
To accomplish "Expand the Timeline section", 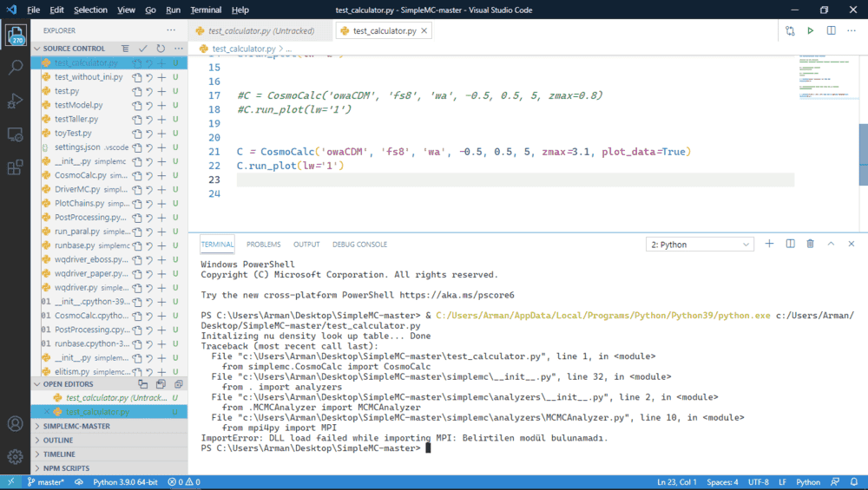I will (x=59, y=454).
